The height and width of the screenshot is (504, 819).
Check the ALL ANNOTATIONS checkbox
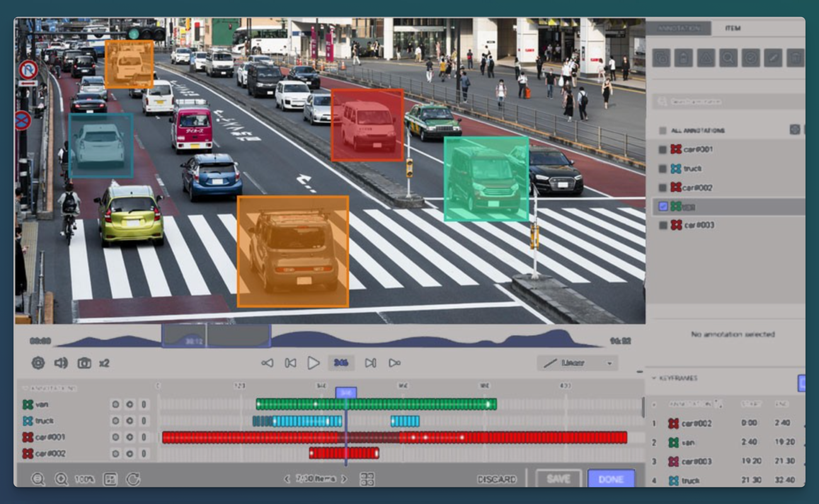[662, 130]
